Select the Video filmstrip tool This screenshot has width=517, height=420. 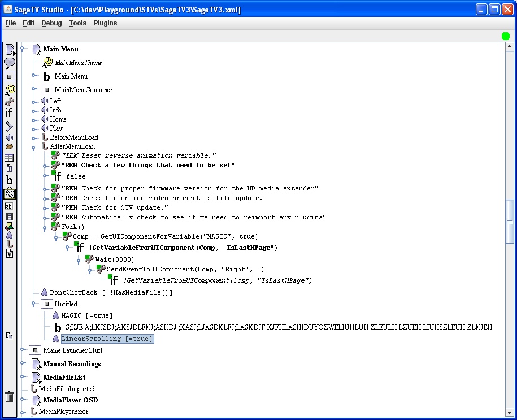pyautogui.click(x=10, y=217)
